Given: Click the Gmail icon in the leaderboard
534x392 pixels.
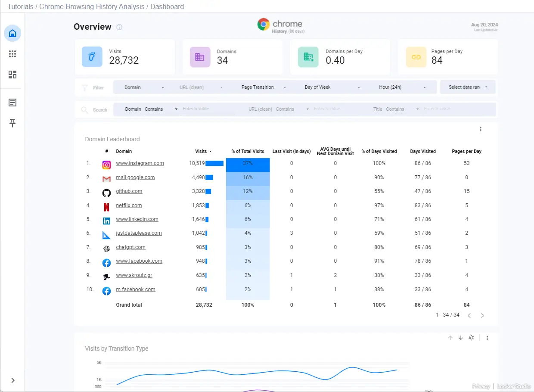Looking at the screenshot, I should pos(106,179).
